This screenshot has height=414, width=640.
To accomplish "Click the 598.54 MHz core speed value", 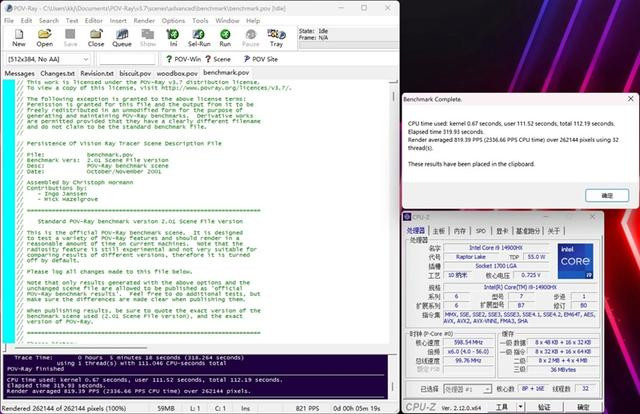I will 468,343.
